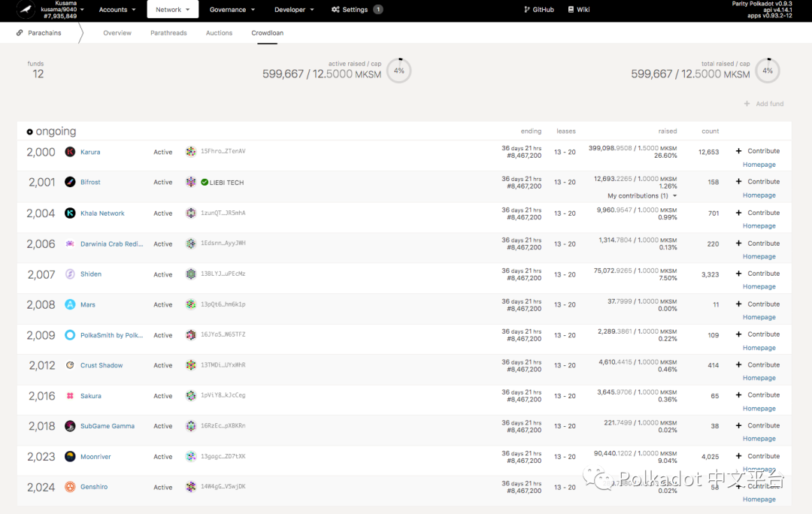The width and height of the screenshot is (812, 514).
Task: Click the identicon for address 13BLYJ…uPEcMz
Action: 191,274
